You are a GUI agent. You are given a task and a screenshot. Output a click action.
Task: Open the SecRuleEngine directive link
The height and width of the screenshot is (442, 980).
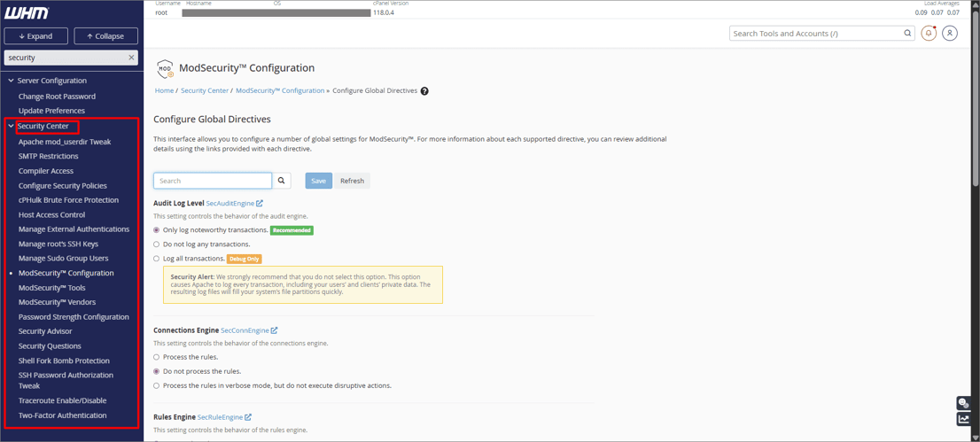[220, 417]
